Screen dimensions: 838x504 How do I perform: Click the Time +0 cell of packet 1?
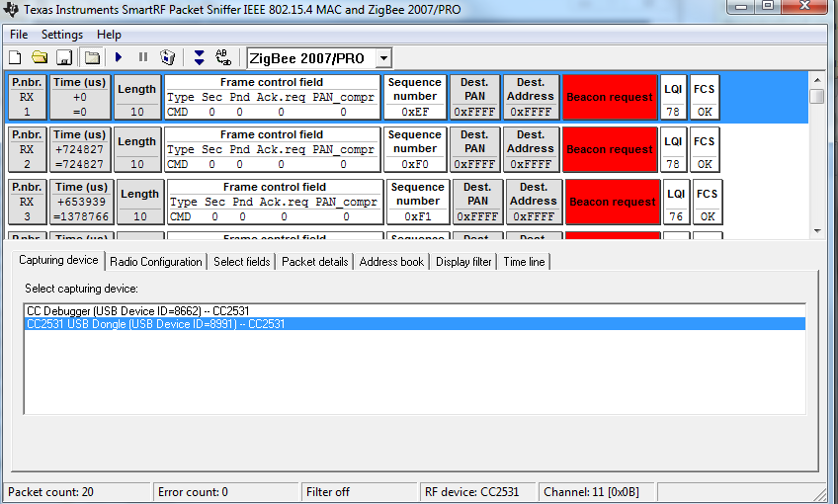point(80,97)
